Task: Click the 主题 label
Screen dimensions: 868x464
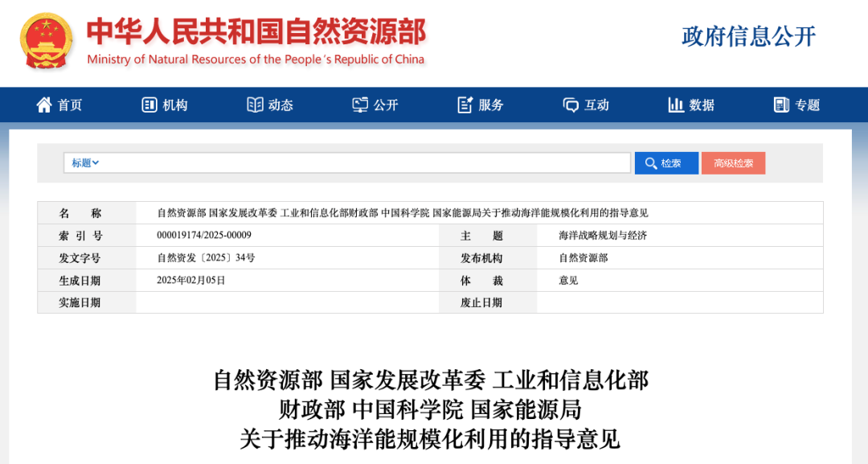Action: [481, 236]
